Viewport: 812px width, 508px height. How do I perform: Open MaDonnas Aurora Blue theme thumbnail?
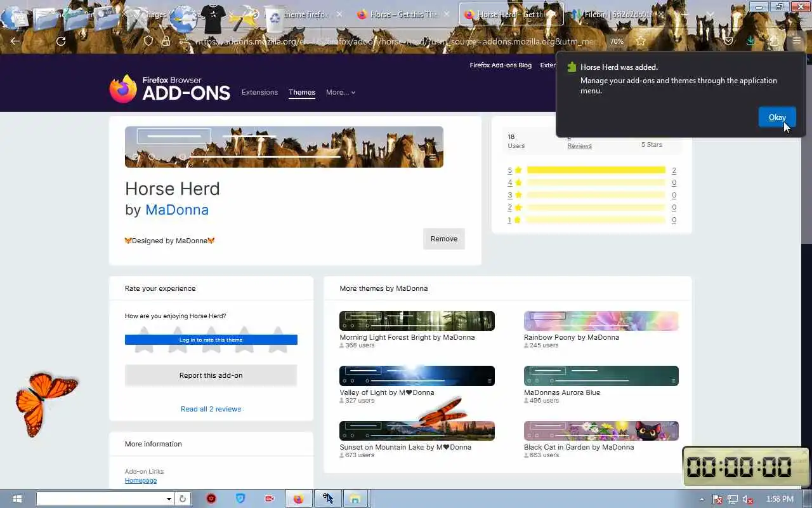[x=601, y=376]
